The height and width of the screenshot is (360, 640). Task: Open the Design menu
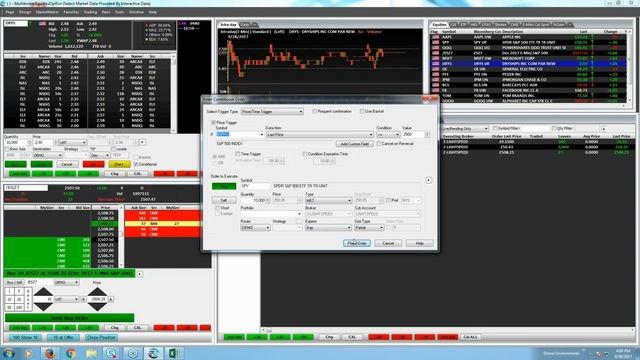coord(25,12)
